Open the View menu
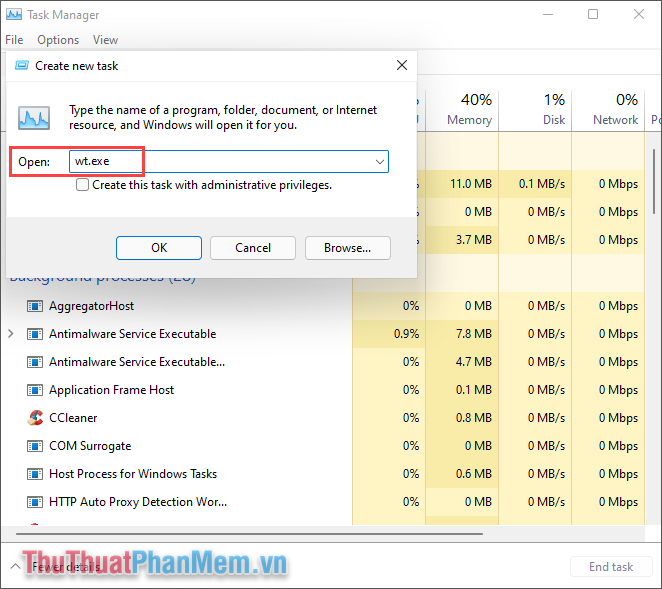This screenshot has width=662, height=589. 105,40
